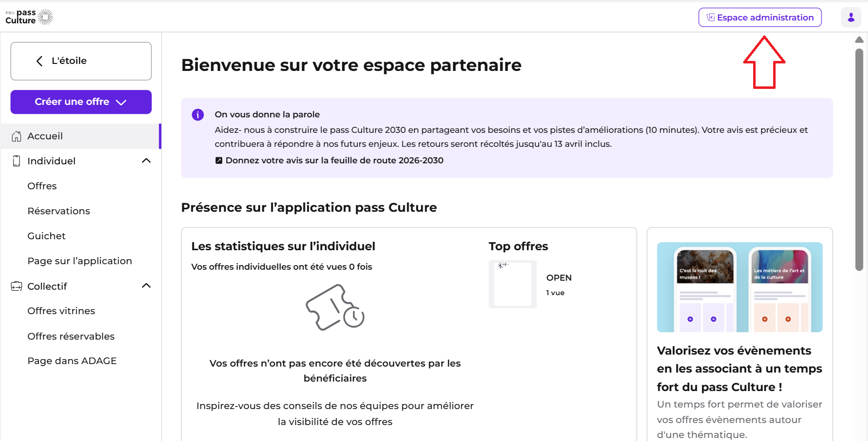Click the briefcase icon next to Collectif
Viewport: 868px width, 441px height.
point(16,286)
